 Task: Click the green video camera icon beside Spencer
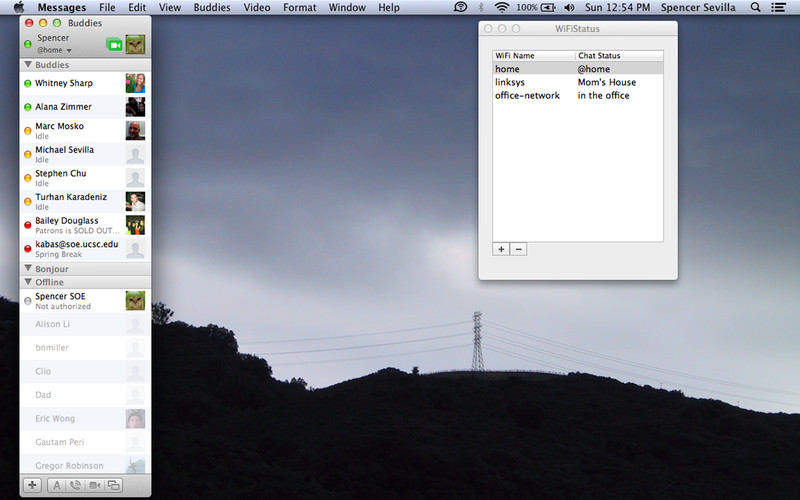coord(114,45)
